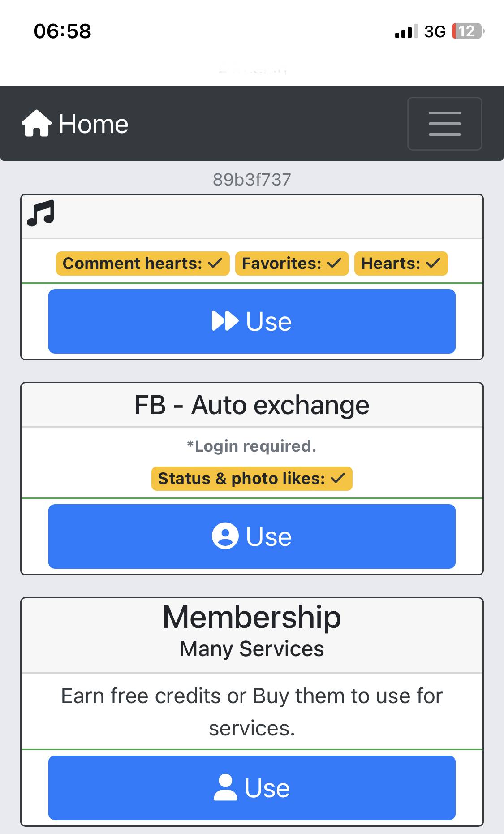Click the house icon in navbar

37,123
